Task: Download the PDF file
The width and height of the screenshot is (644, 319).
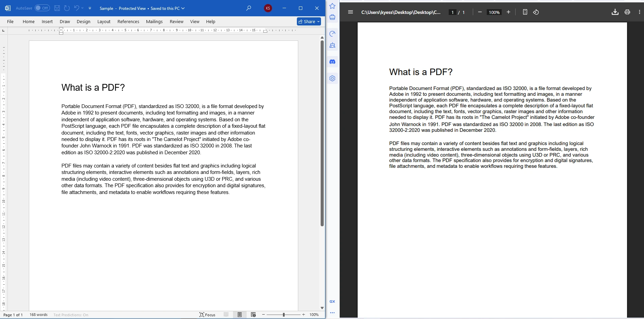Action: [x=615, y=12]
